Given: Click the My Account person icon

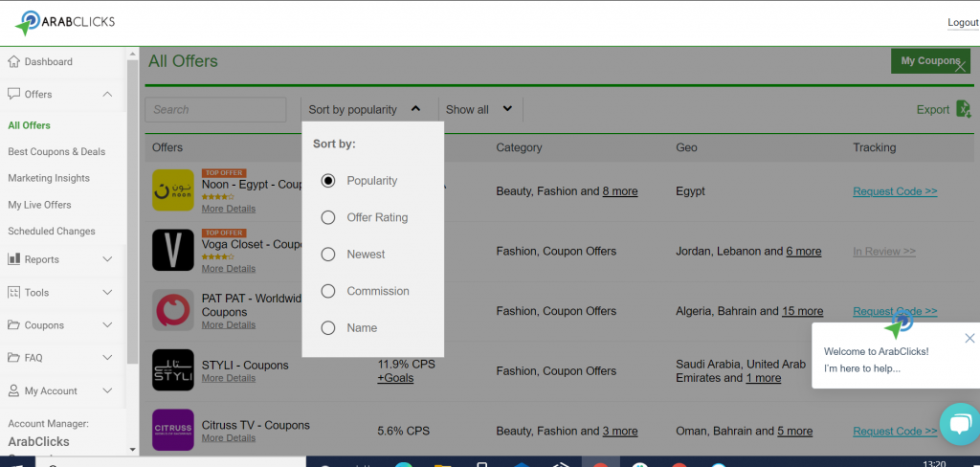Looking at the screenshot, I should [x=13, y=390].
